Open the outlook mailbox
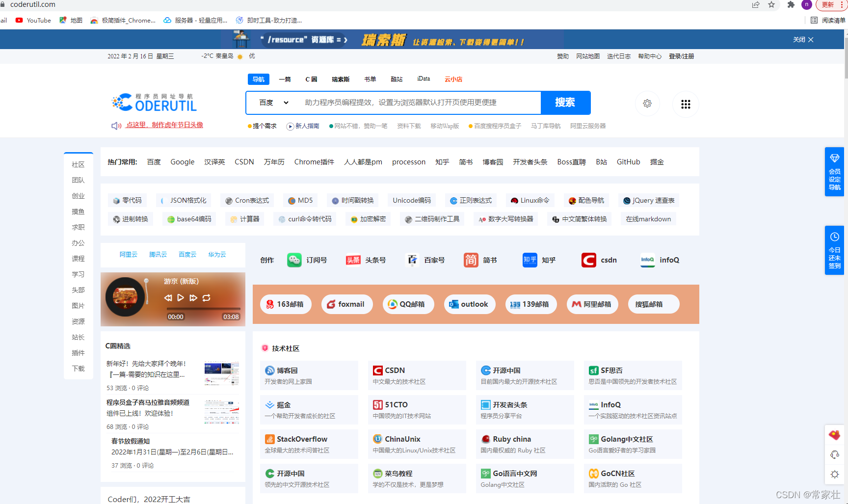The height and width of the screenshot is (504, 848). [x=470, y=304]
